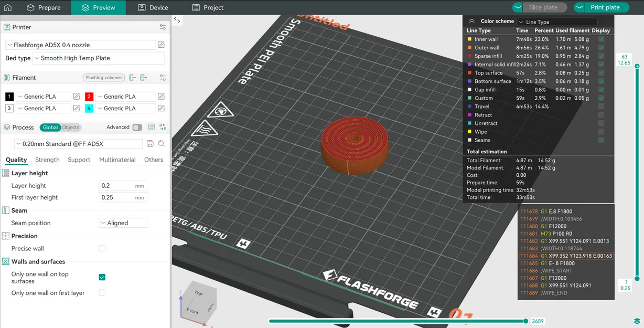Save the 0.20mm Standard process preset
Viewport: 644px width, 328px height.
click(150, 144)
